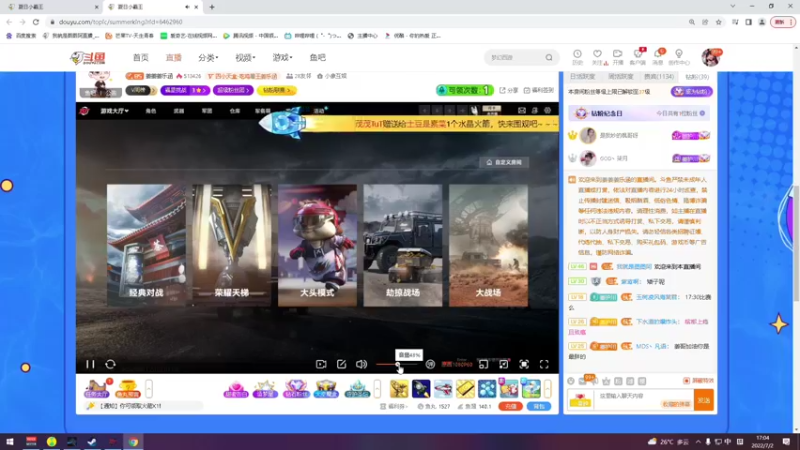This screenshot has width=800, height=450.
Task: Open the 历史 history clock icon
Action: click(x=577, y=57)
